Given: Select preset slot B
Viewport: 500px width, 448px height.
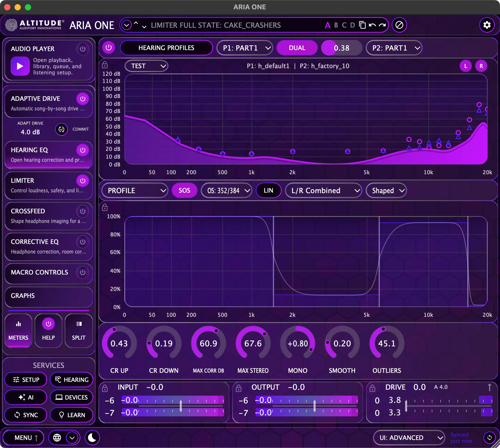Looking at the screenshot, I should pos(336,25).
